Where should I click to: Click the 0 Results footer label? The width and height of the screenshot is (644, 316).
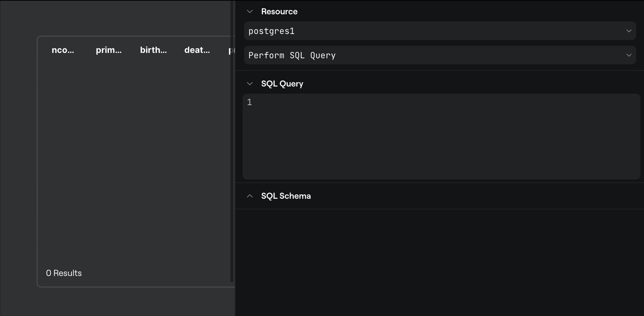(x=64, y=273)
